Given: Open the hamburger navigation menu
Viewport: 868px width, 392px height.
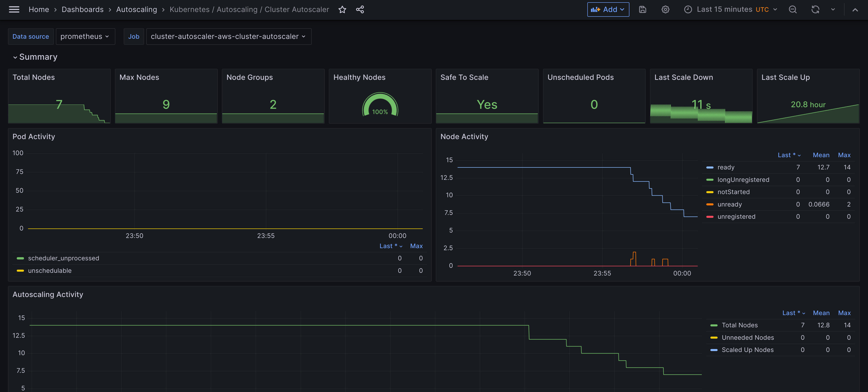Looking at the screenshot, I should (x=14, y=10).
